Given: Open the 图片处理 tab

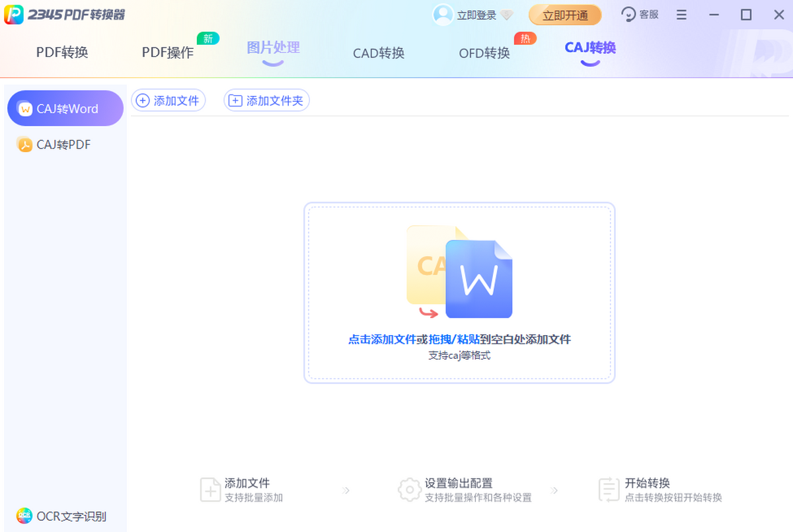Looking at the screenshot, I should [x=273, y=48].
